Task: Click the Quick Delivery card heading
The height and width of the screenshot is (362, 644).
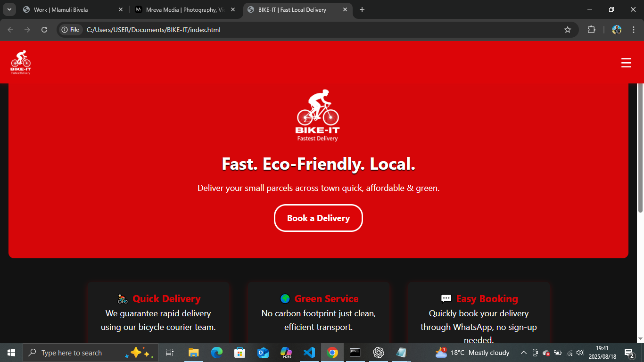Action: click(166, 299)
